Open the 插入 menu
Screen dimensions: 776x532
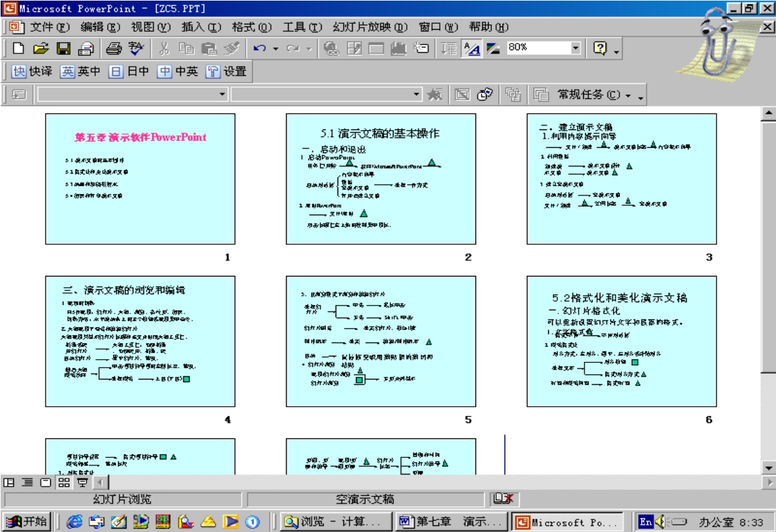(201, 27)
